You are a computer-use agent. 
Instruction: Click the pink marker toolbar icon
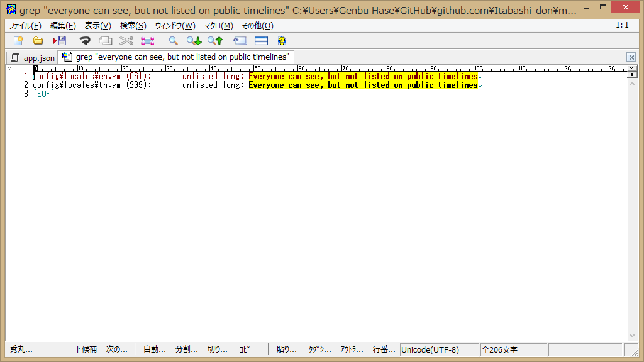[147, 41]
